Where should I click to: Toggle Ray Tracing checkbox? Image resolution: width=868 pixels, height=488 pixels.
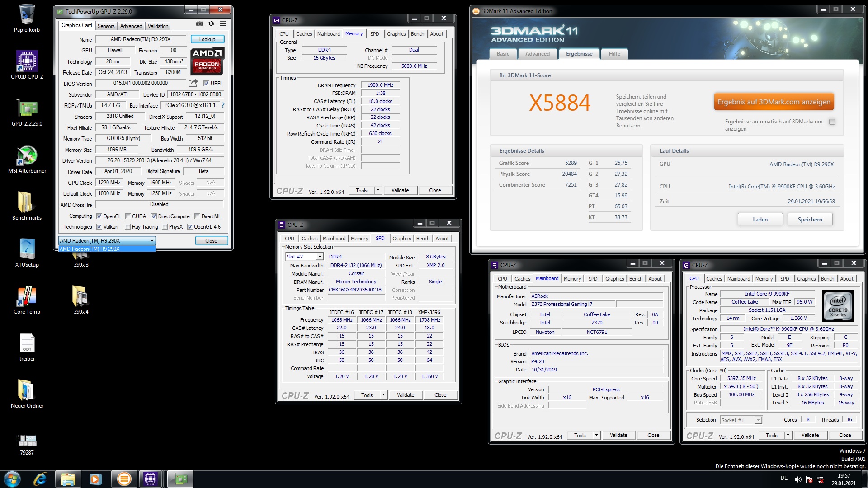(127, 227)
